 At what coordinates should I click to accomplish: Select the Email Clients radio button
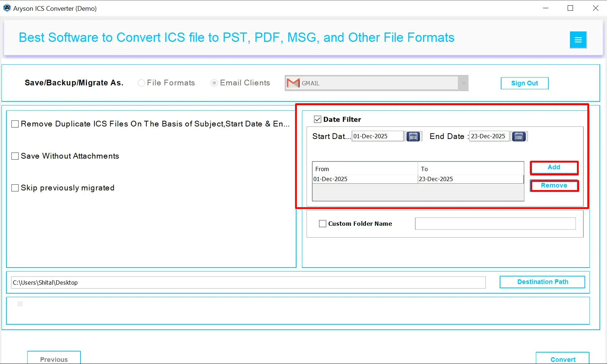[x=214, y=83]
